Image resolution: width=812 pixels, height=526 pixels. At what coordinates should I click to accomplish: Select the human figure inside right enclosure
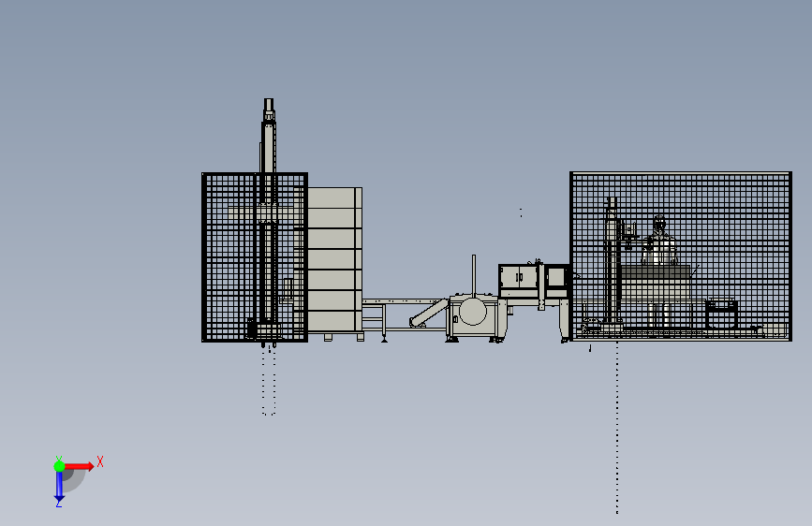(x=658, y=241)
